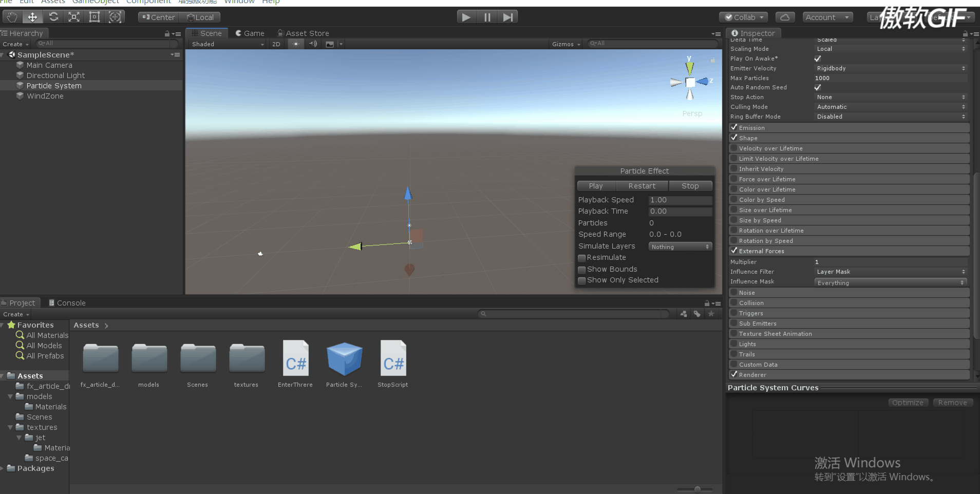Open Emitter Velocity dropdown
The width and height of the screenshot is (980, 494).
pos(891,68)
